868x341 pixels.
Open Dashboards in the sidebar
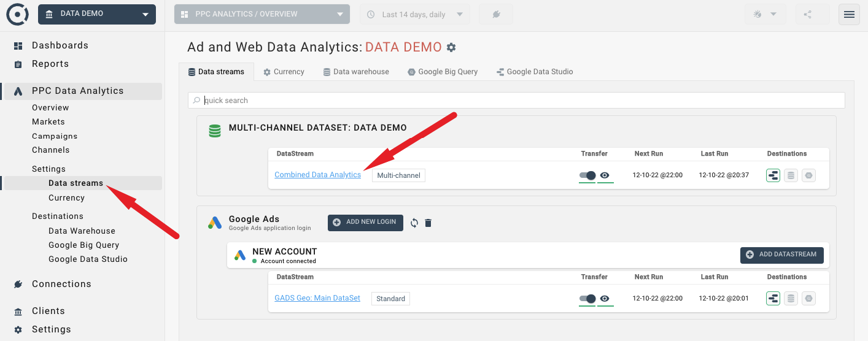(60, 45)
